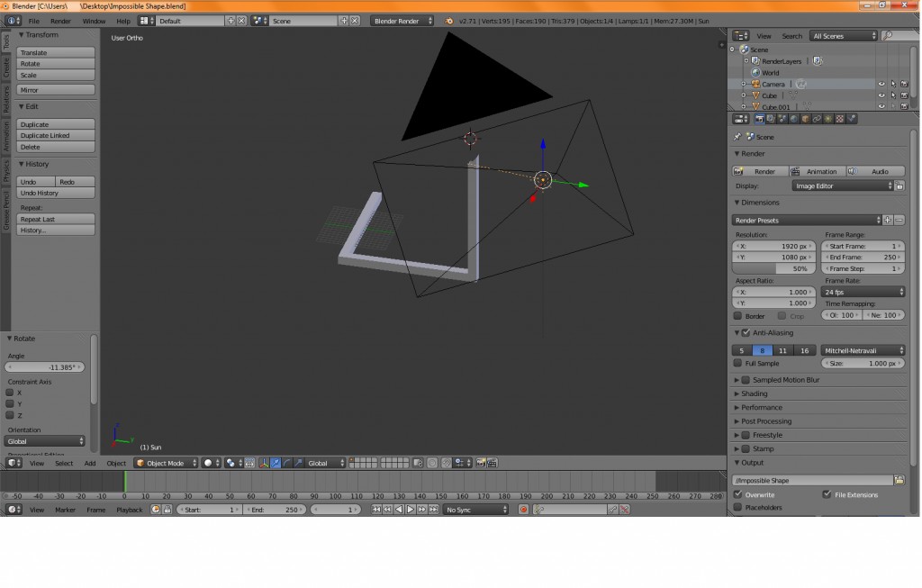Click the Undo History button
The image size is (922, 588).
(56, 193)
